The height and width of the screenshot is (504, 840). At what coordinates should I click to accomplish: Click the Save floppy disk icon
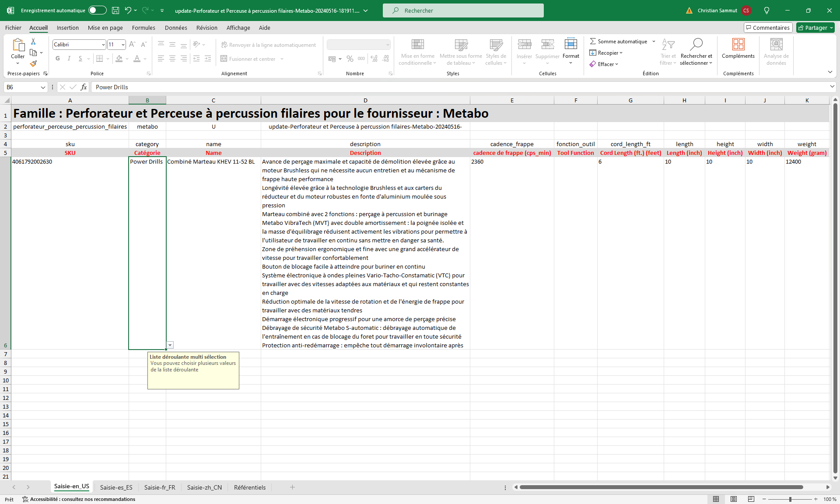(x=115, y=10)
